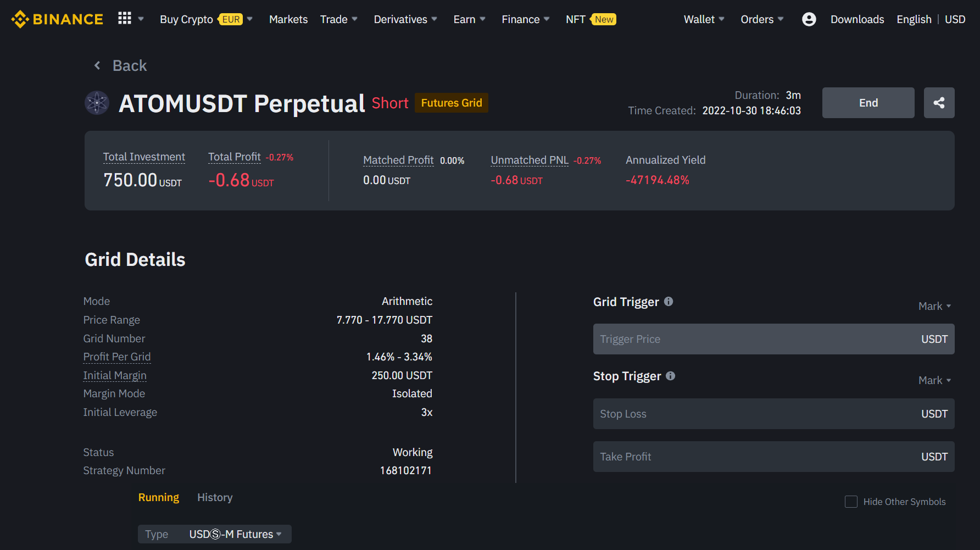Image resolution: width=980 pixels, height=550 pixels.
Task: Click the Short position label
Action: (390, 103)
